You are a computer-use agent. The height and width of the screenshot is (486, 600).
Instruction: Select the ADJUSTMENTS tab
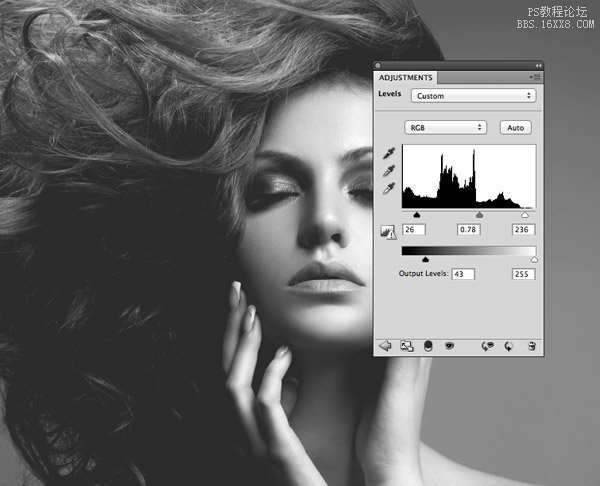point(406,77)
